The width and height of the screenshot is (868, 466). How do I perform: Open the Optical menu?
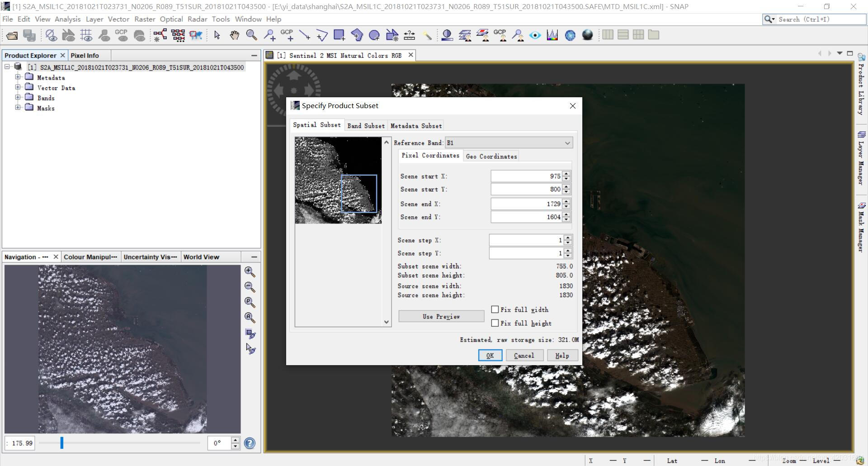[x=171, y=19]
